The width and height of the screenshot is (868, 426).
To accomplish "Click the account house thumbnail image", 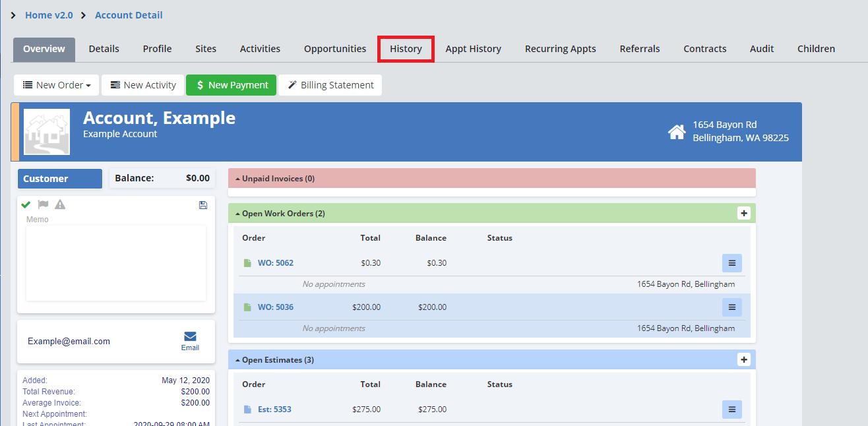I will pos(47,132).
